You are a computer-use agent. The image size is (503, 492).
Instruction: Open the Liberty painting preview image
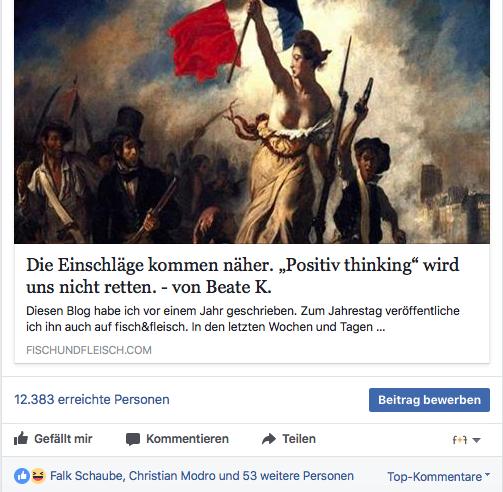tap(252, 122)
